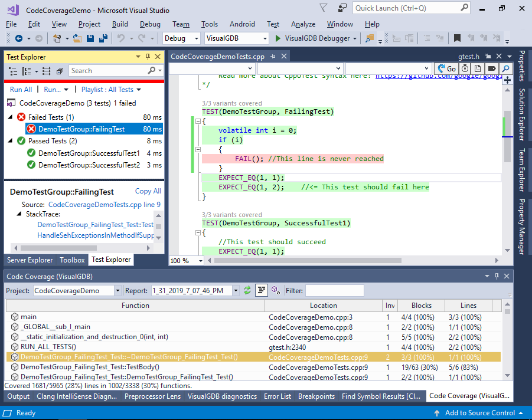
Task: Collapse the StackTrace section
Action: [19, 214]
